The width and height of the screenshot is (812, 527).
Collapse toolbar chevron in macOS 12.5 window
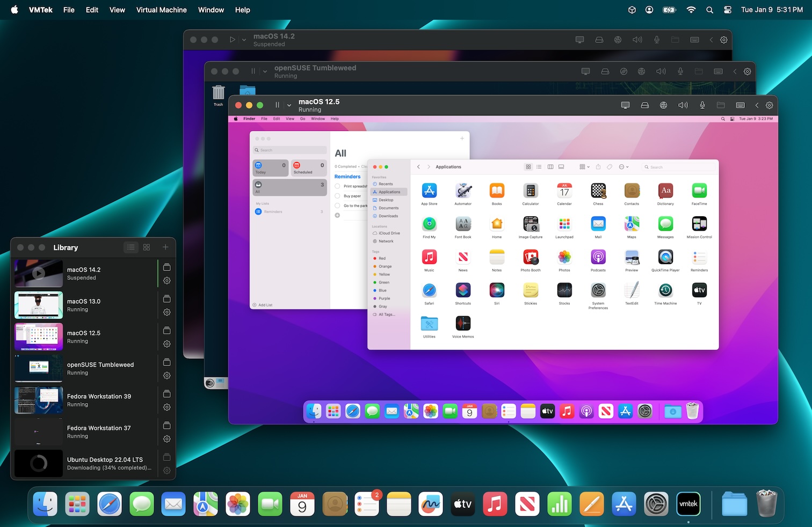(x=757, y=105)
